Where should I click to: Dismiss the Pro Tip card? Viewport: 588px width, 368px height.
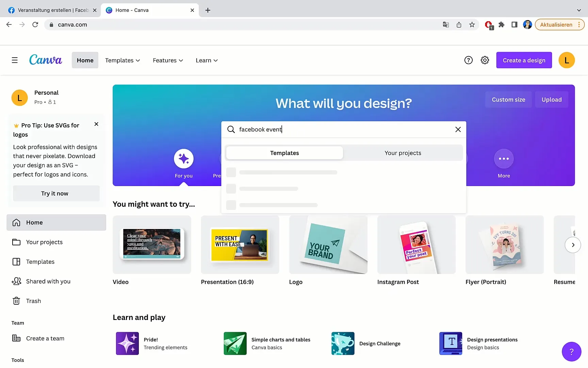[96, 124]
